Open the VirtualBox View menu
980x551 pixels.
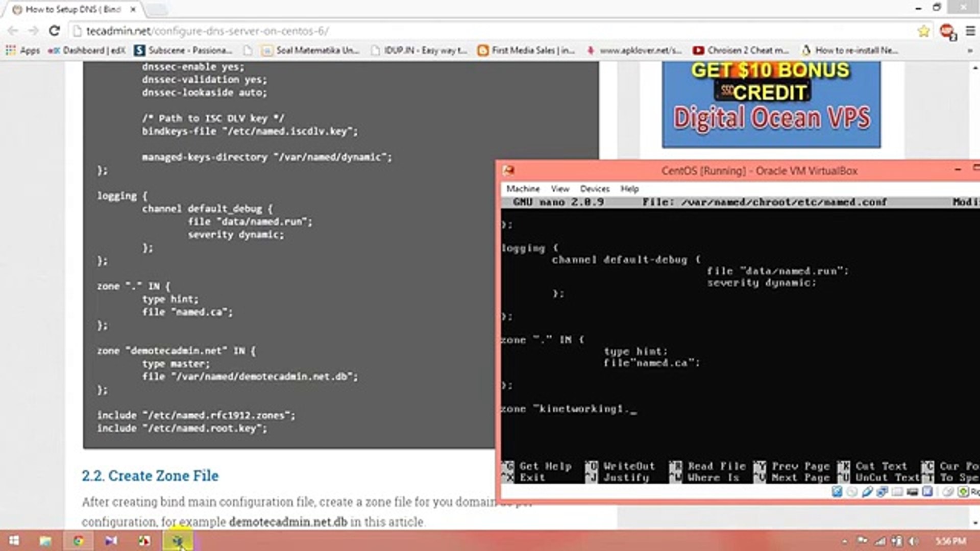point(560,189)
